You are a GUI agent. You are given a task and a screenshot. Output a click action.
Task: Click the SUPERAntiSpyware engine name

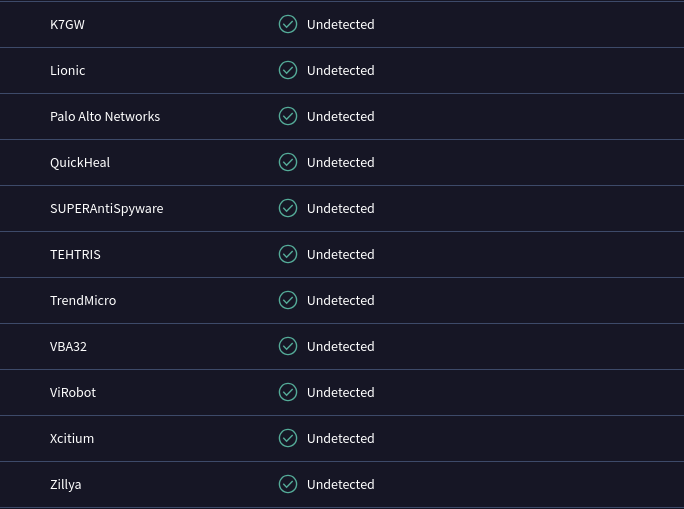(x=106, y=208)
